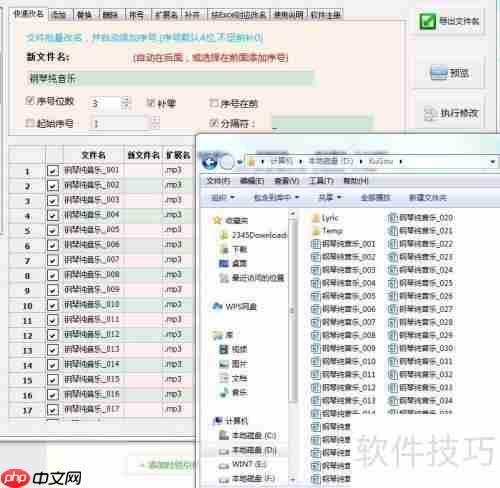Click the Favorites (收藏夹) star icon
Screen dimensions: 500x488
point(217,220)
